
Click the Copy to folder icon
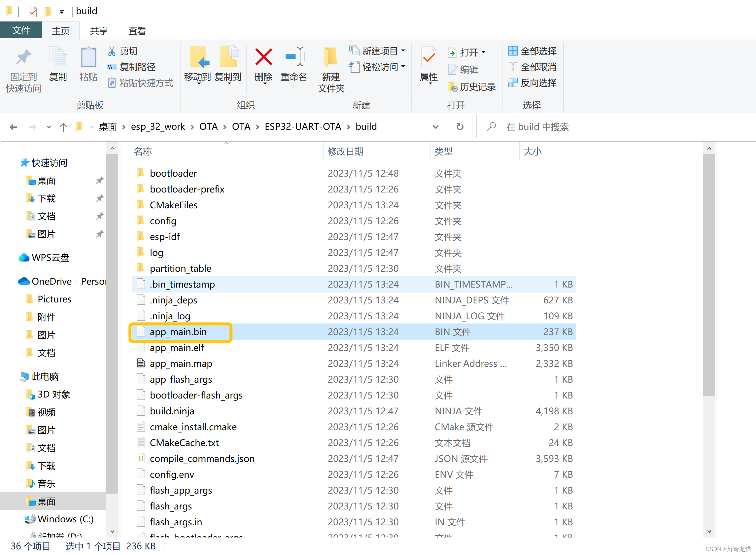point(230,57)
